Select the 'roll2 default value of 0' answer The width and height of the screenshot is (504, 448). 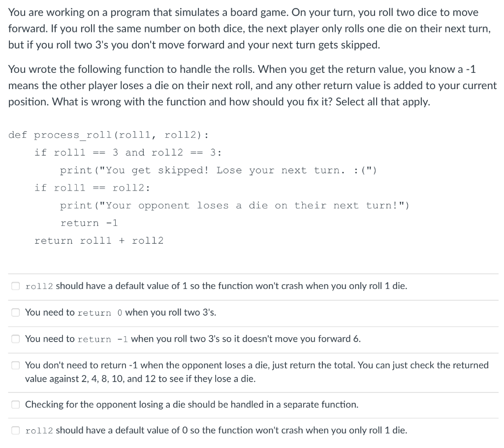tap(15, 430)
